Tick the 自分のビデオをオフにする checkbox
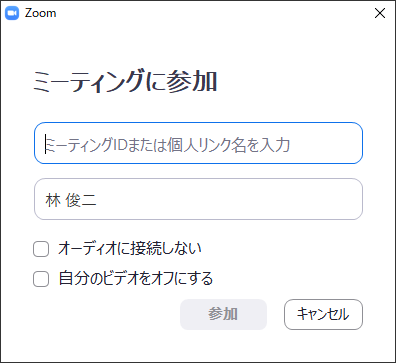 [x=41, y=279]
